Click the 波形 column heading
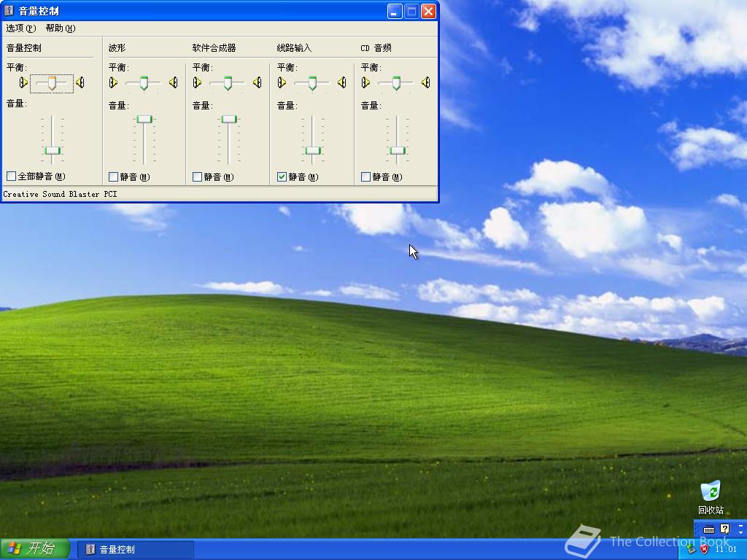Image resolution: width=747 pixels, height=560 pixels. click(117, 47)
